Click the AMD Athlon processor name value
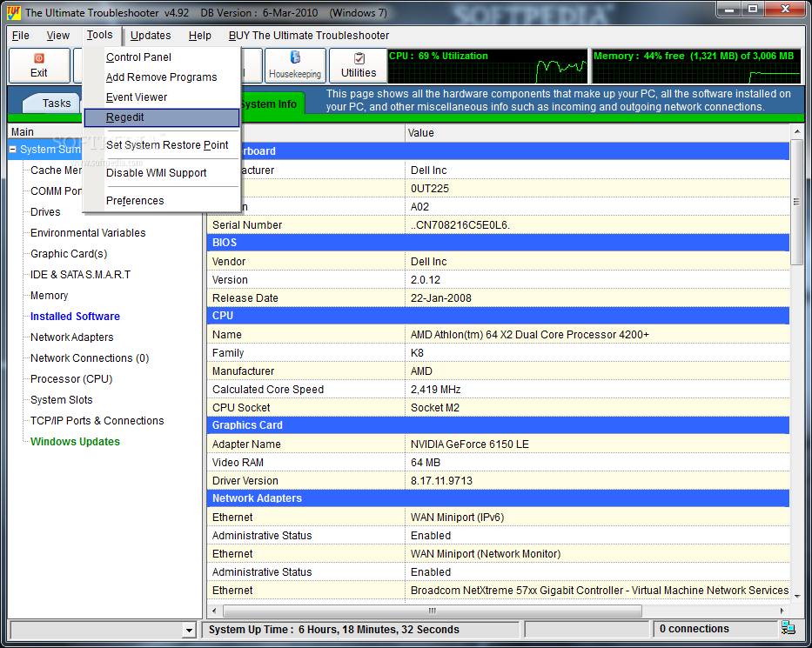812x648 pixels. coord(530,335)
